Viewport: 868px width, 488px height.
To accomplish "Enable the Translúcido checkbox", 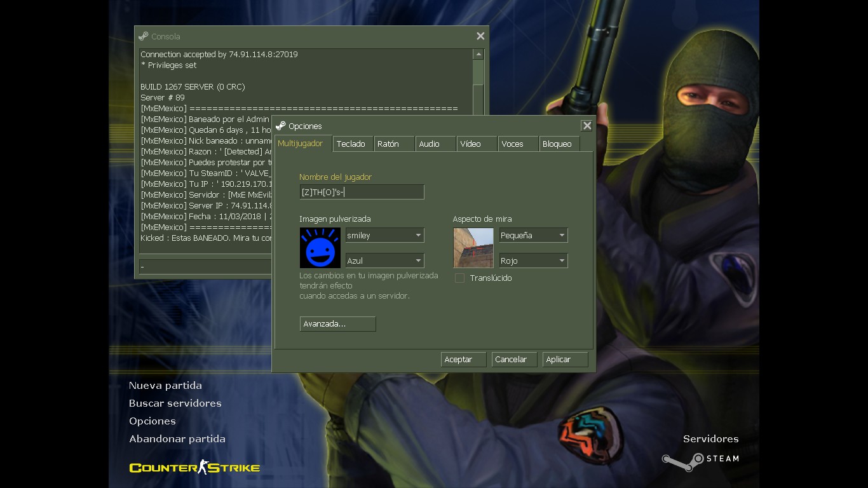I will point(459,278).
